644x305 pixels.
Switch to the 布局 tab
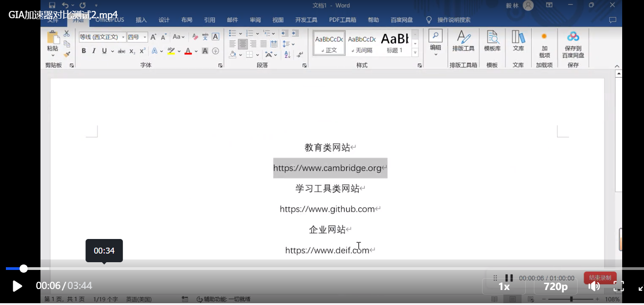click(187, 20)
